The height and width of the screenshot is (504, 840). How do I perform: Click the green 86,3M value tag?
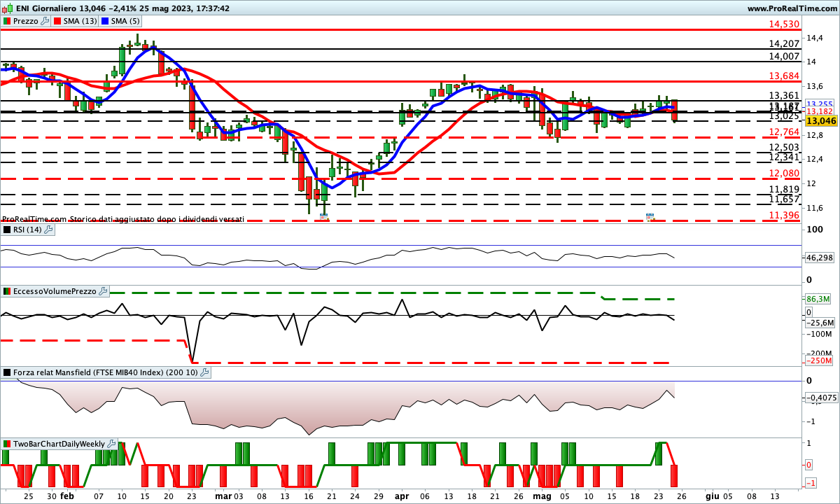(818, 299)
